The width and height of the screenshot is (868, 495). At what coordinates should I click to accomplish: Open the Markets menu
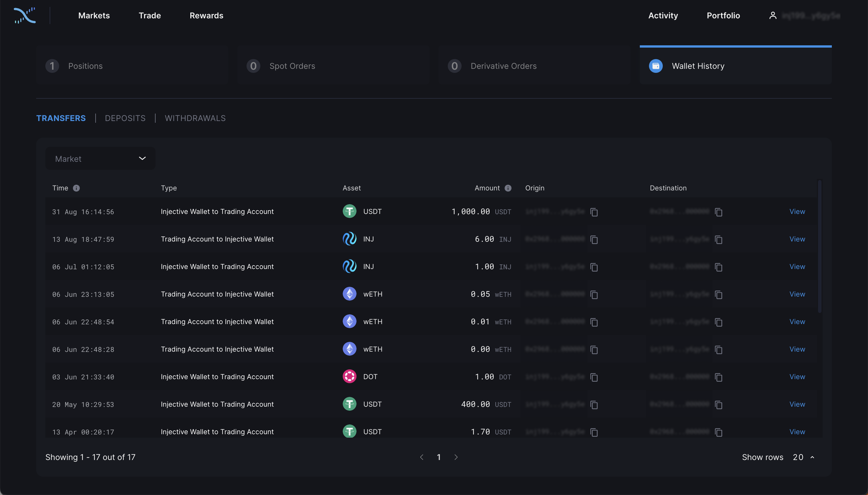click(x=94, y=15)
